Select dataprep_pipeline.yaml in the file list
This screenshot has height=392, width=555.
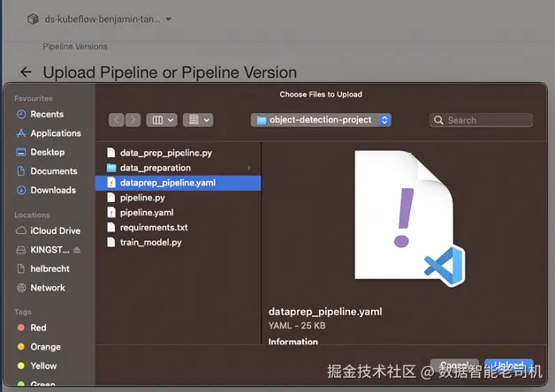(x=178, y=183)
